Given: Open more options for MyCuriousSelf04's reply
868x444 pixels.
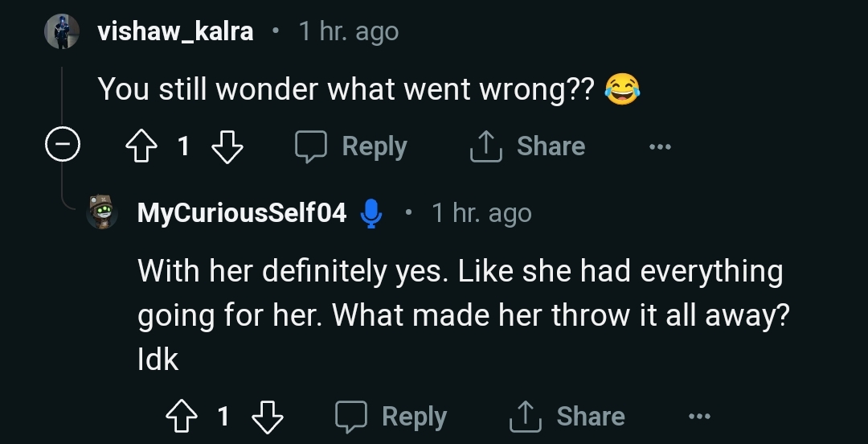Looking at the screenshot, I should click(x=699, y=417).
